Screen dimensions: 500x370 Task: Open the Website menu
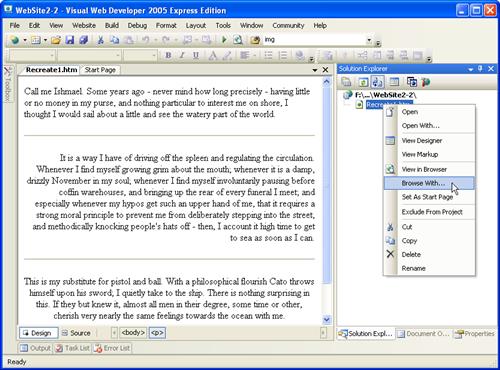[84, 25]
